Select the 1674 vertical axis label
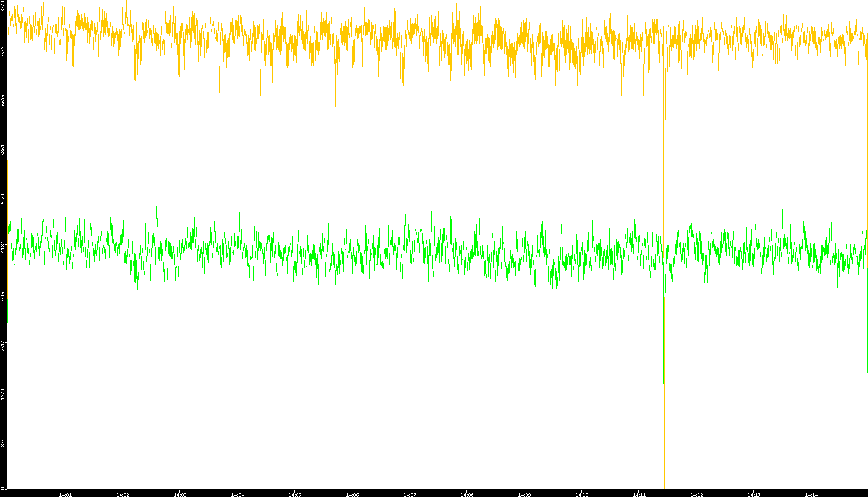The height and width of the screenshot is (497, 868). click(3, 395)
